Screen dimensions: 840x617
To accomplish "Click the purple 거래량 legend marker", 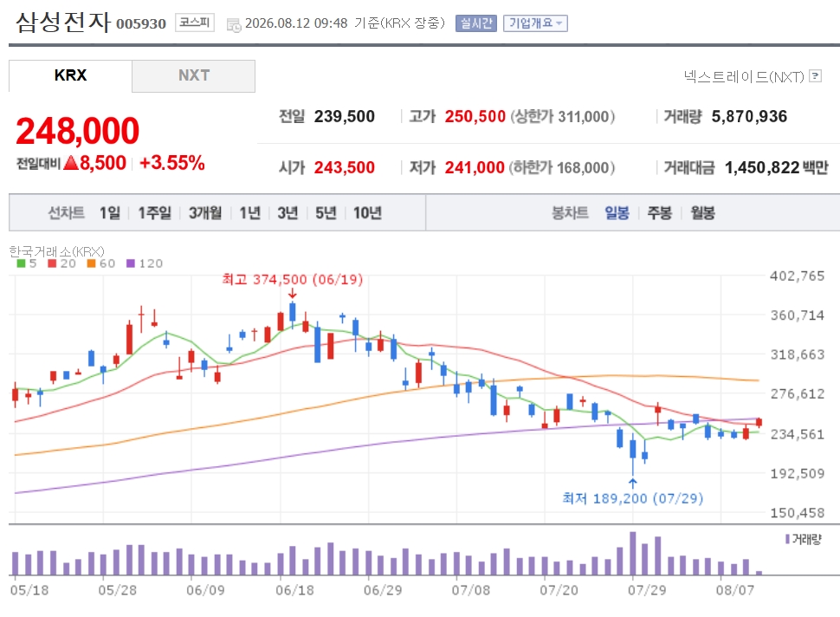I will [787, 539].
